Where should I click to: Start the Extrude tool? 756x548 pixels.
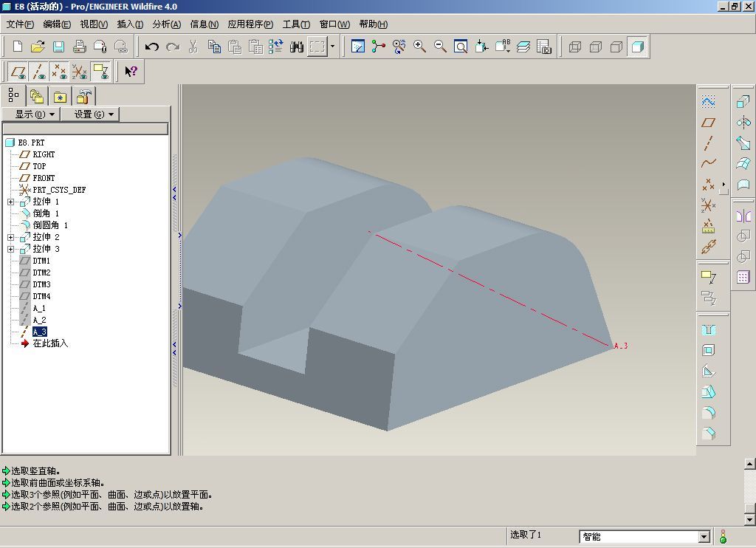(743, 101)
